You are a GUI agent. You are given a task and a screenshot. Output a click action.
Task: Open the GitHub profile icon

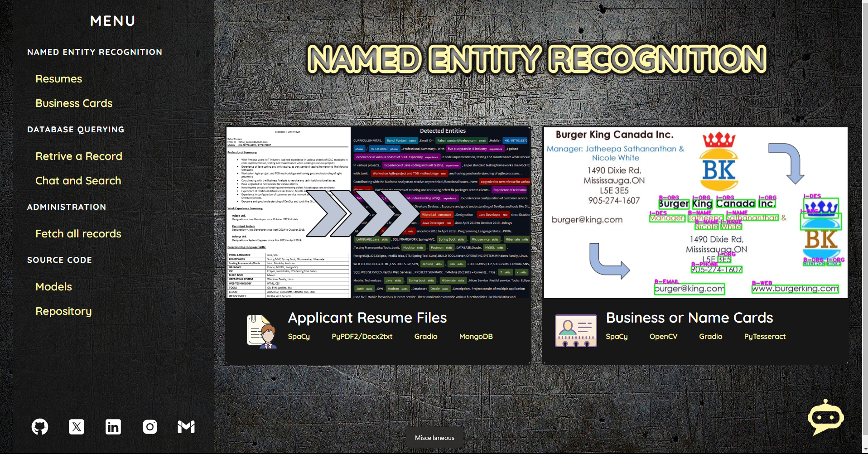point(40,426)
